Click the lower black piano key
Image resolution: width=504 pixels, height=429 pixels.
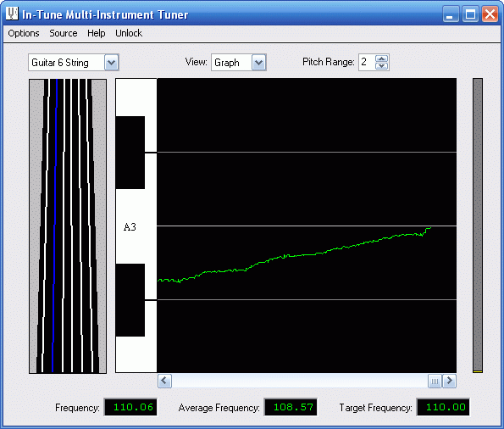(x=130, y=300)
